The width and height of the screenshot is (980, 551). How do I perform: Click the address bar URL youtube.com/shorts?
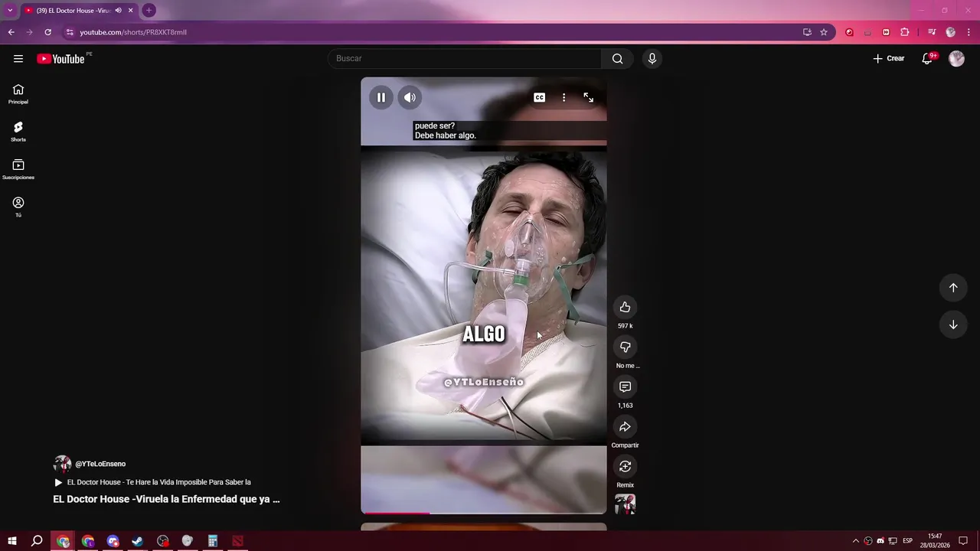pyautogui.click(x=133, y=32)
